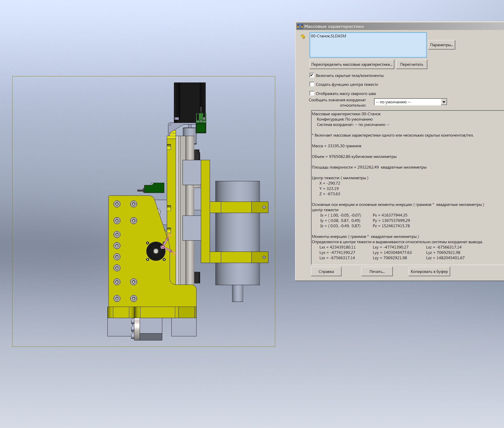The width and height of the screenshot is (504, 428).
Task: Uncheck Включить скрытые тела/компоненты
Action: pos(312,75)
